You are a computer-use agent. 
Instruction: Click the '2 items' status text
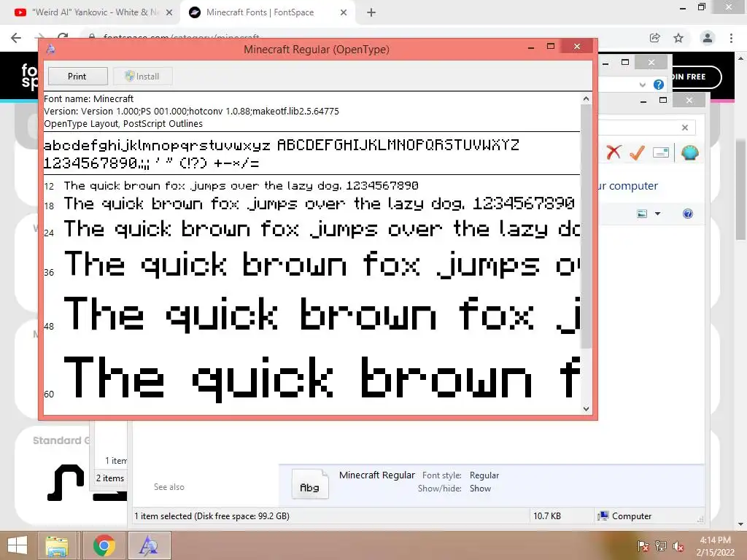click(x=110, y=478)
